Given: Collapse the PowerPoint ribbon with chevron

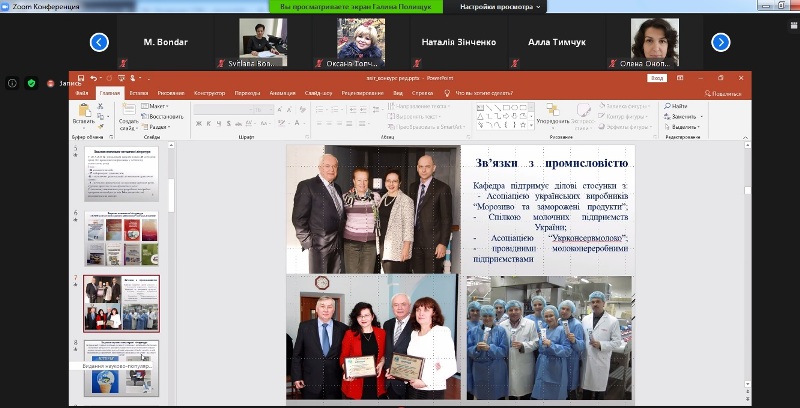Looking at the screenshot, I should pos(746,137).
